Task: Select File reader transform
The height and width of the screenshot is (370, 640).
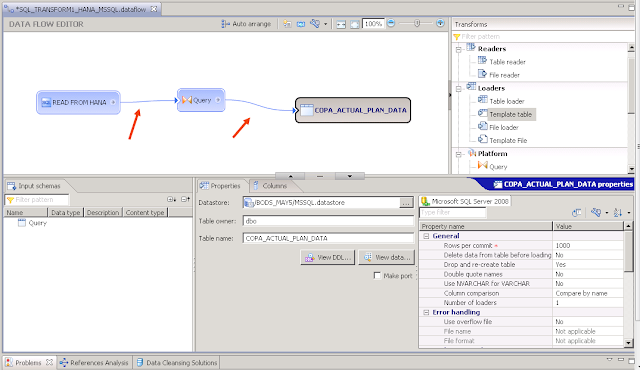Action: pos(499,75)
